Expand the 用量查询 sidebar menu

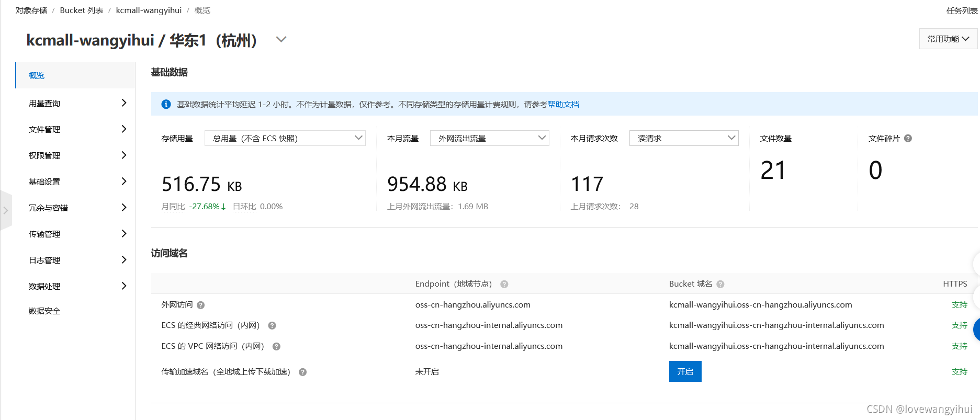pyautogui.click(x=75, y=103)
